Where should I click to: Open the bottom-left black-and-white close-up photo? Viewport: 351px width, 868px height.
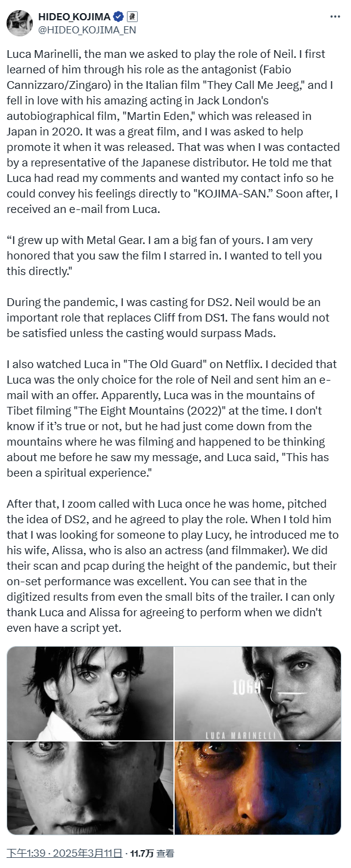click(x=90, y=787)
